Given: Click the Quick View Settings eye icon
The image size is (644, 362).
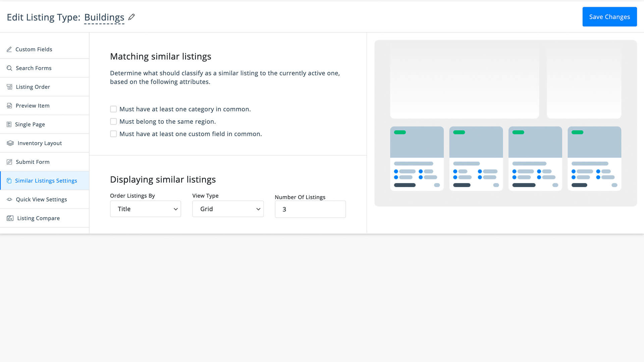Looking at the screenshot, I should click(x=9, y=199).
